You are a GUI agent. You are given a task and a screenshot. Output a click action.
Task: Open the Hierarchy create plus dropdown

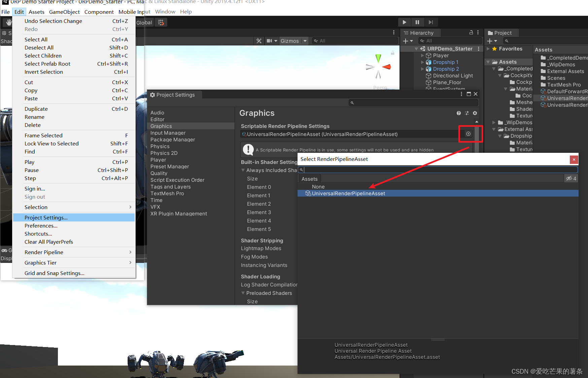coord(408,41)
